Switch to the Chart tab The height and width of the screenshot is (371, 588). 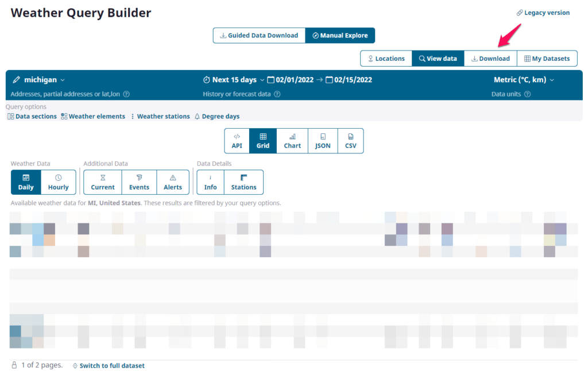(292, 141)
